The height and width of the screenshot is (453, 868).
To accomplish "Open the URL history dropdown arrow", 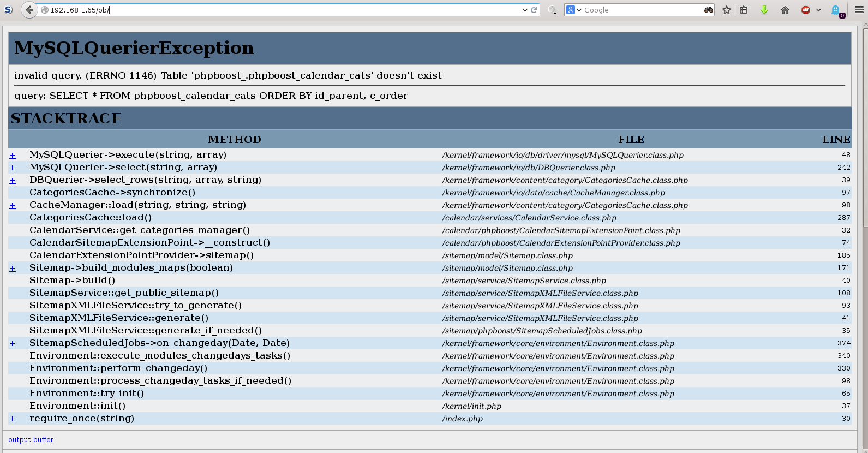I will [x=525, y=10].
